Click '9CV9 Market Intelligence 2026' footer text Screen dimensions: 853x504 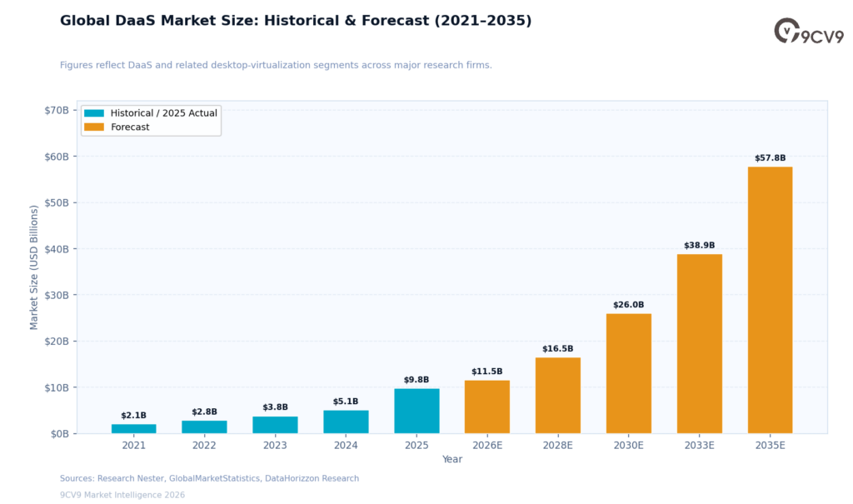click(x=122, y=495)
